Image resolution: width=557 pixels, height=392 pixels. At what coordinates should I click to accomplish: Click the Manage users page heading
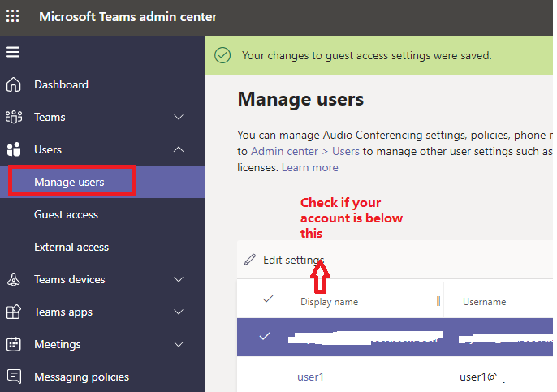(x=300, y=99)
